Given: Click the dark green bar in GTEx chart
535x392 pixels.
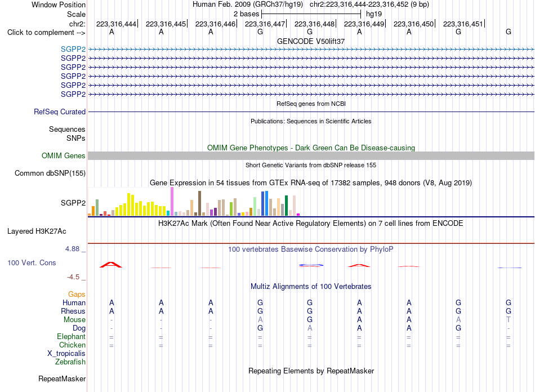Looking at the screenshot, I should 286,206.
